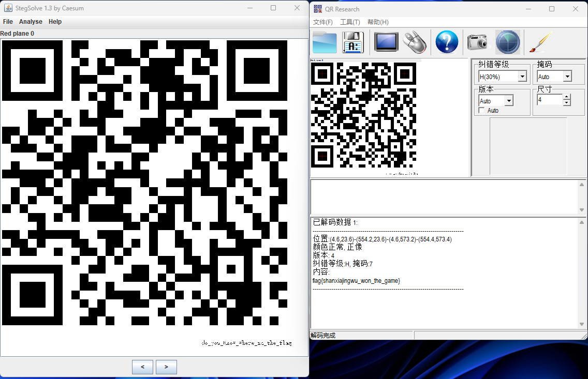Open the 帮助(H) menu in QR Research
This screenshot has height=379, width=588.
(x=378, y=22)
